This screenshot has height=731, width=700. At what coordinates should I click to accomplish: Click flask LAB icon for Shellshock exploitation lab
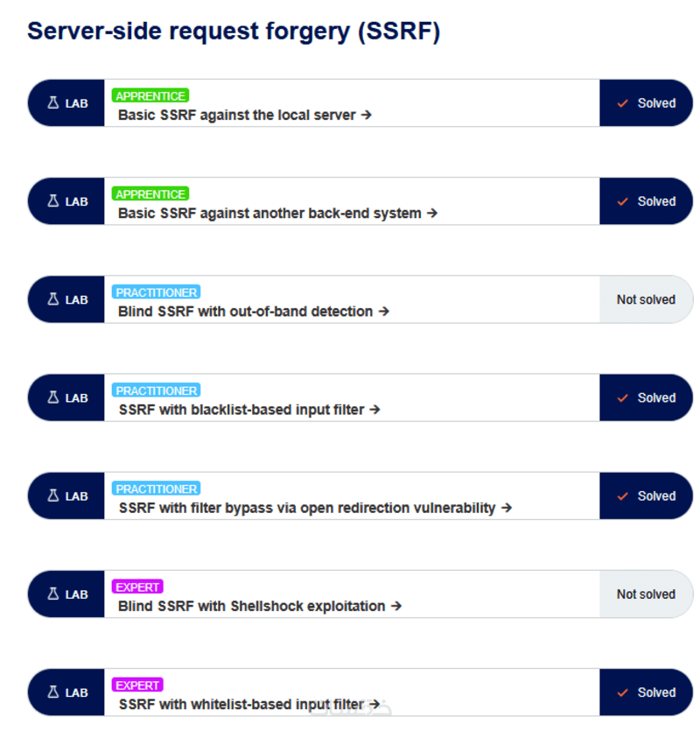(x=52, y=594)
